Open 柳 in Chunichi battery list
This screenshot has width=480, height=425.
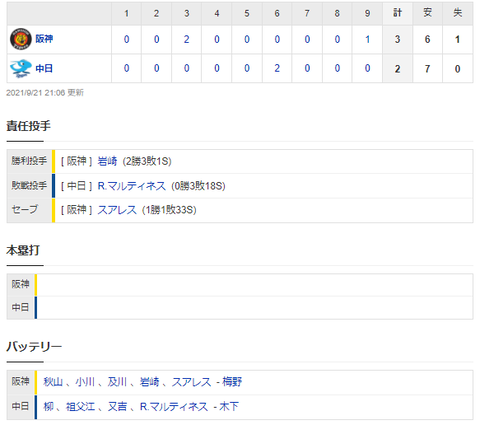(49, 406)
